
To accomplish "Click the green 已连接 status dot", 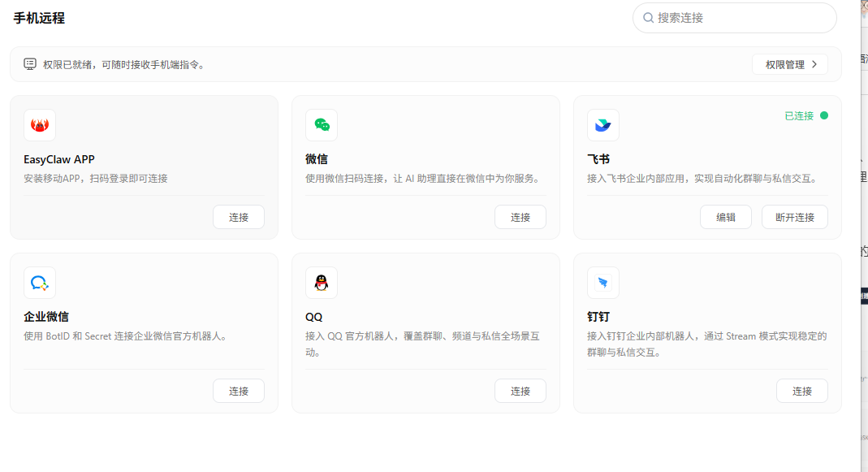I will coord(823,115).
